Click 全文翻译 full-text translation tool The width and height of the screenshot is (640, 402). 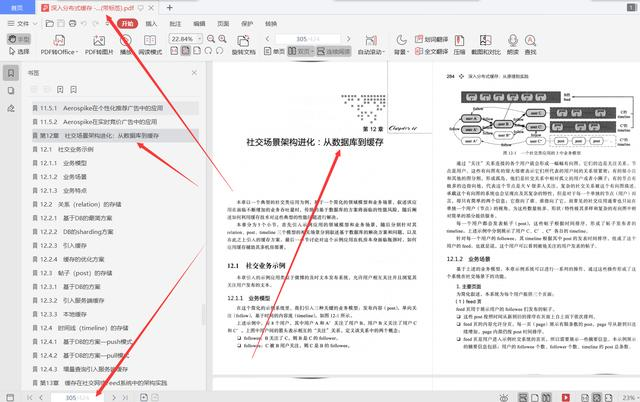click(431, 51)
